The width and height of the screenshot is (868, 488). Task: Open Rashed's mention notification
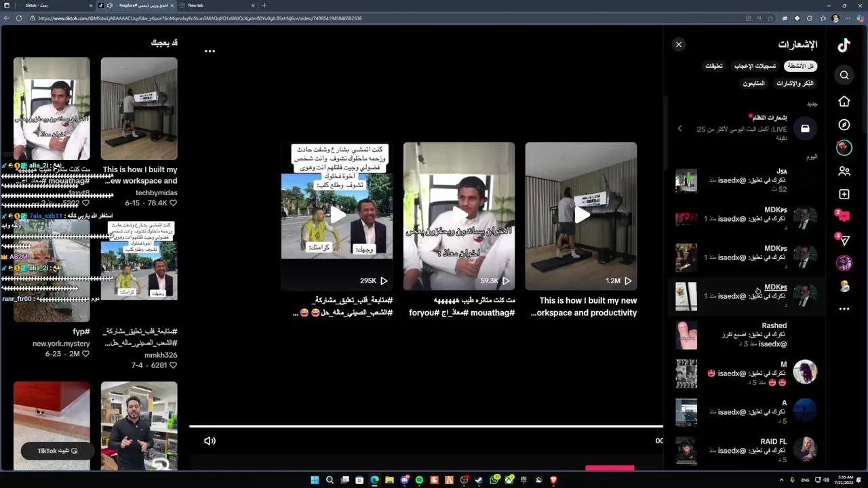coord(747,335)
